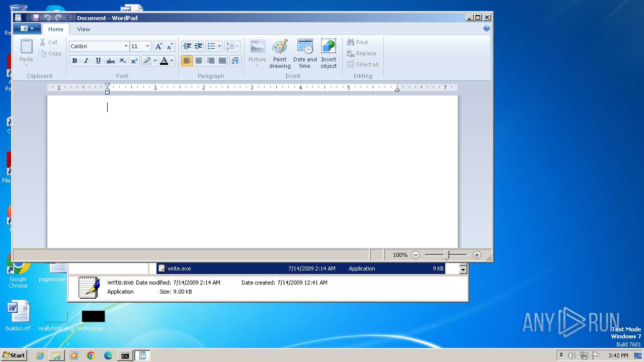The image size is (644, 362).
Task: Open the WordPad application menu button
Action: (27, 29)
